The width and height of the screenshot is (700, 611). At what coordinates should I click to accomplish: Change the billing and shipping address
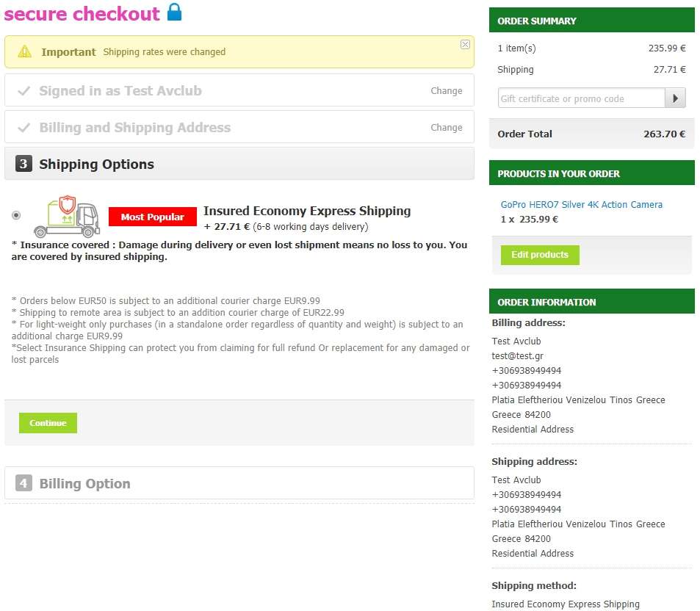(446, 128)
